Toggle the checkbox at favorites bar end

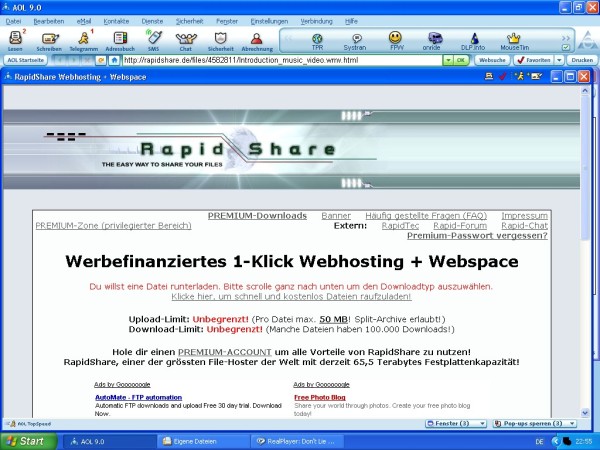(x=566, y=47)
